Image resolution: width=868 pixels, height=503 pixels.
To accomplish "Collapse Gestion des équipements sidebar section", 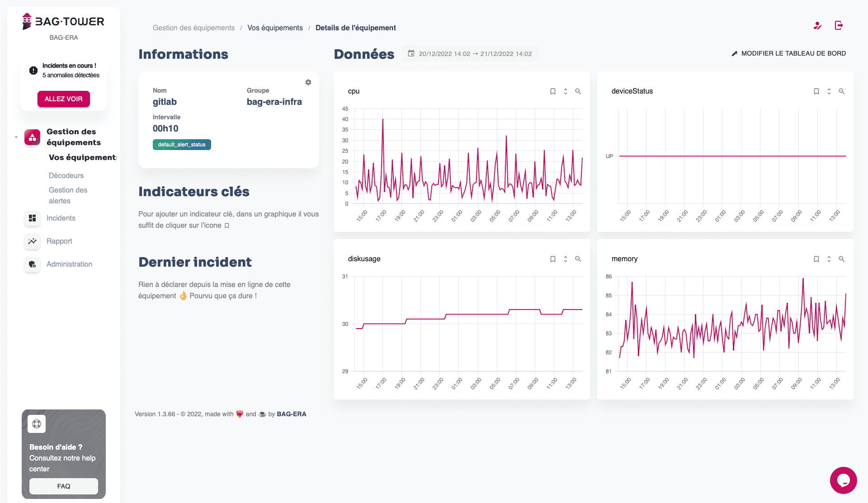I will [x=16, y=137].
